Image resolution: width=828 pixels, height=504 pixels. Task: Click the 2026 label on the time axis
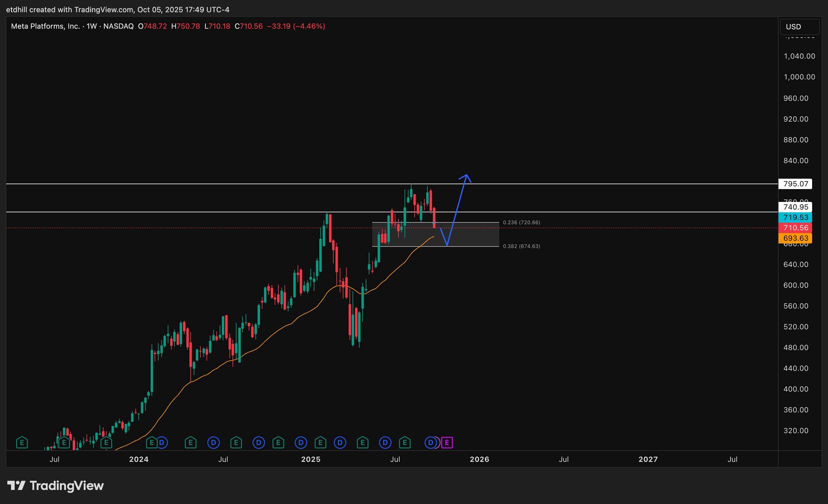(x=479, y=459)
